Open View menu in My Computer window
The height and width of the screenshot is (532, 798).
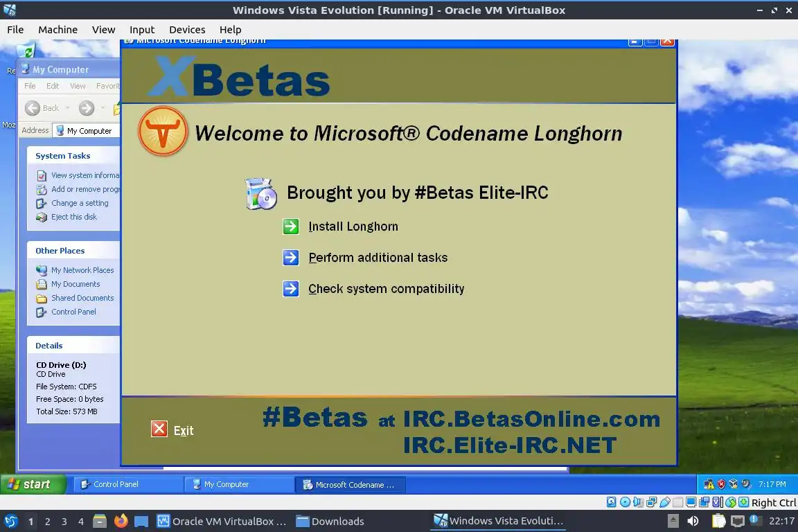point(78,85)
